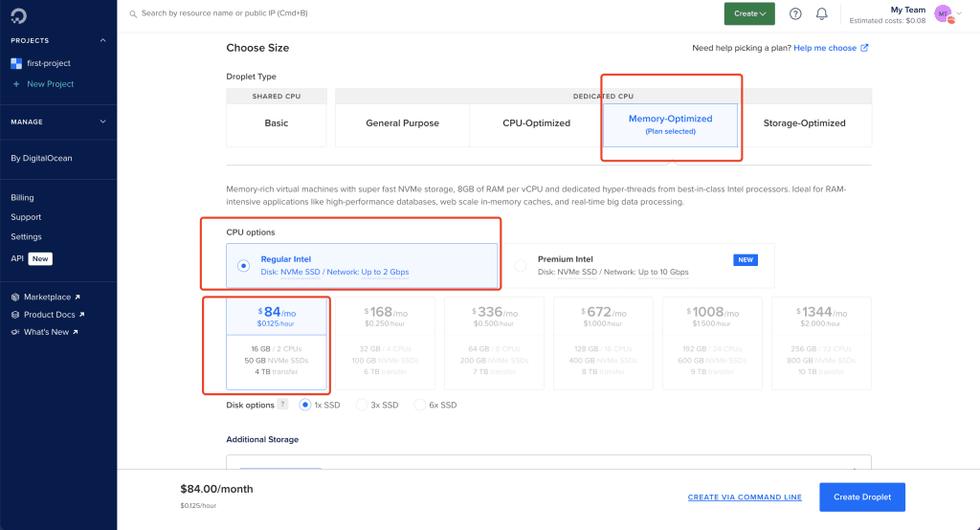Click the Marketplace sidebar icon
The image size is (980, 530).
[15, 297]
